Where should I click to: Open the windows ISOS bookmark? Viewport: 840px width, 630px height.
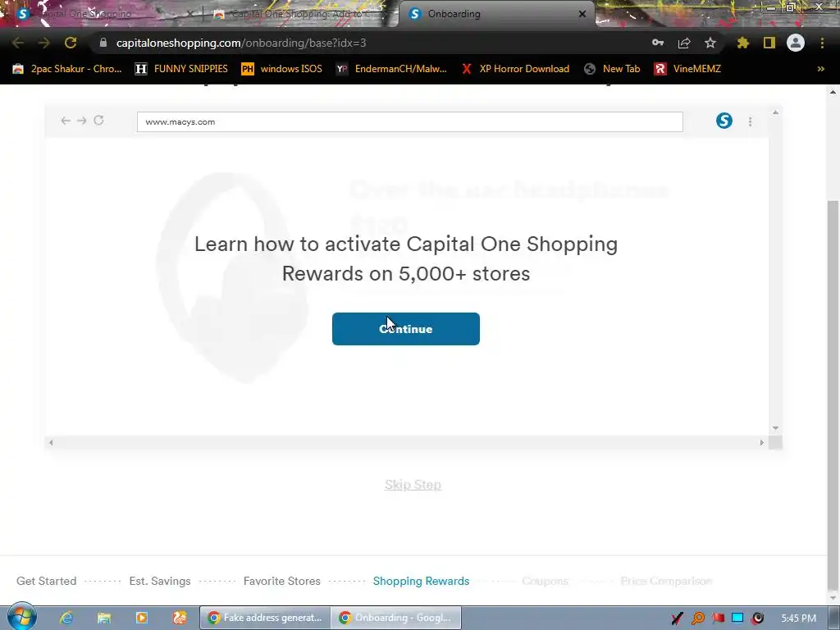(x=282, y=69)
